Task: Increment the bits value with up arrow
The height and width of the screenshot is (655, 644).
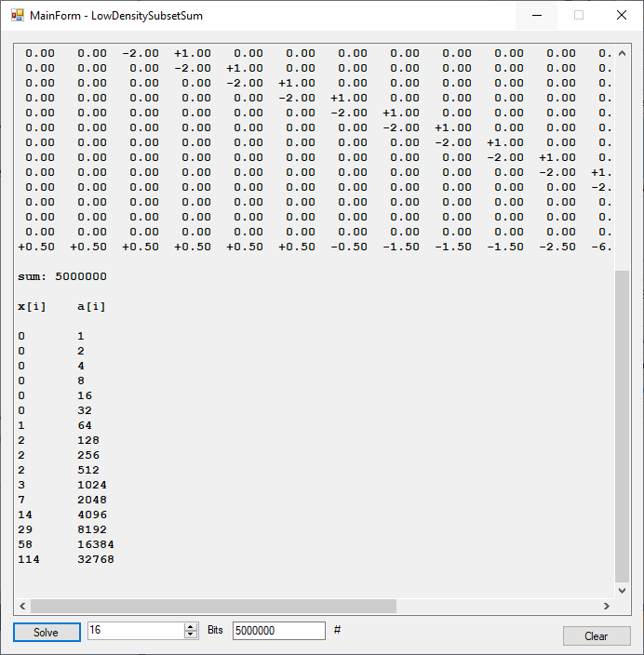Action: pos(191,627)
